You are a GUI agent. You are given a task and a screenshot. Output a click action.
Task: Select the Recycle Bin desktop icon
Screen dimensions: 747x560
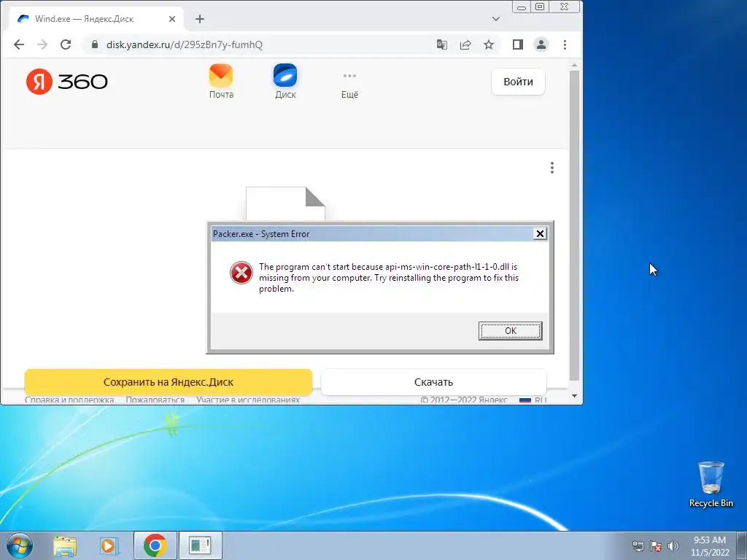pyautogui.click(x=711, y=484)
